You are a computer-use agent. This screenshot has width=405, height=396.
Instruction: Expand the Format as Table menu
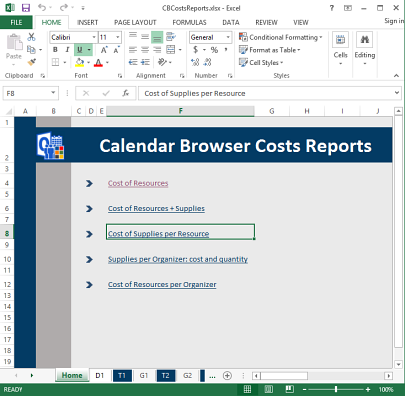[x=270, y=50]
